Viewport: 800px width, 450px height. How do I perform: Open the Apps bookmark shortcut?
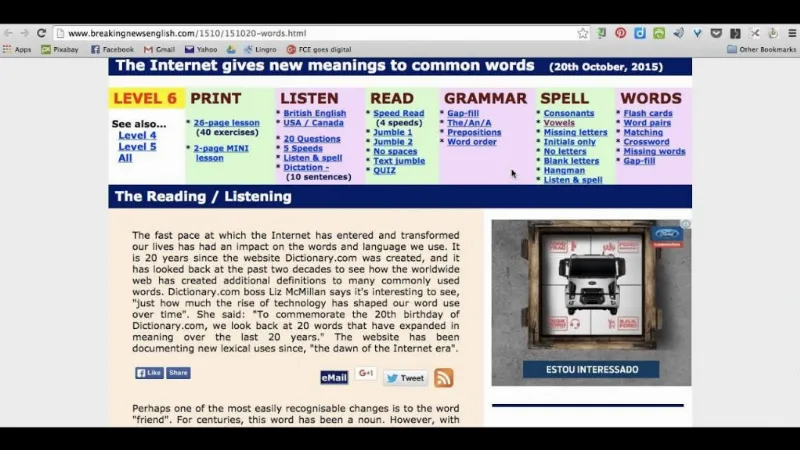pos(17,49)
